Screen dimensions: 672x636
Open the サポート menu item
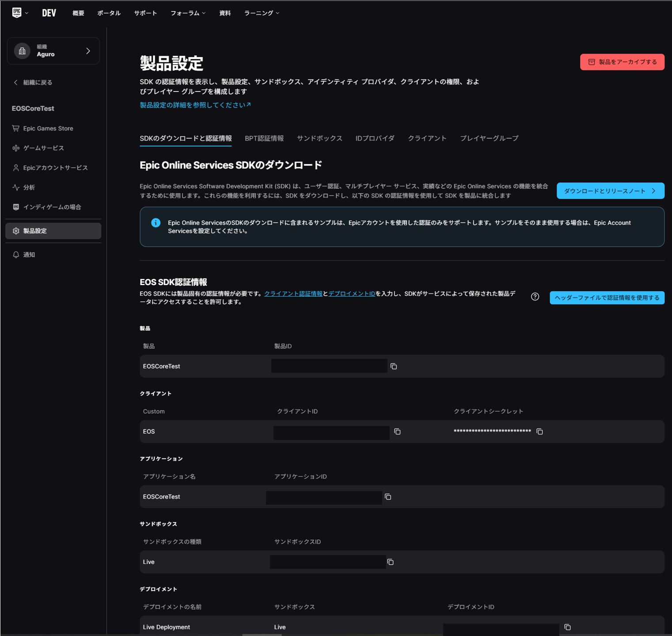(x=145, y=13)
